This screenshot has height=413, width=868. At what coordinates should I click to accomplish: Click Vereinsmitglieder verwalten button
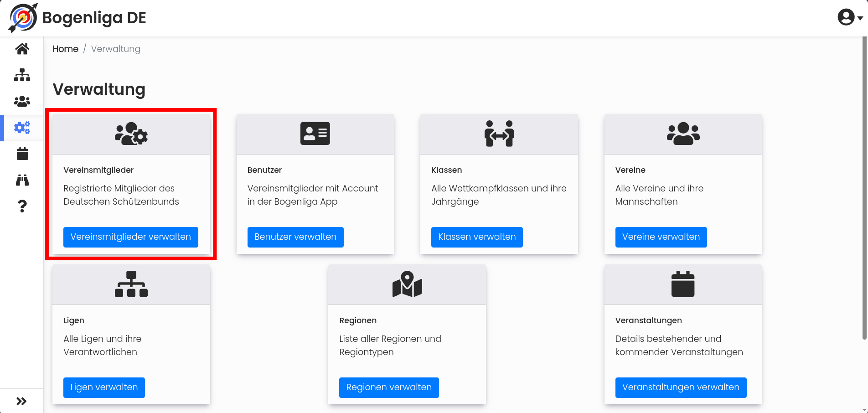tap(131, 237)
